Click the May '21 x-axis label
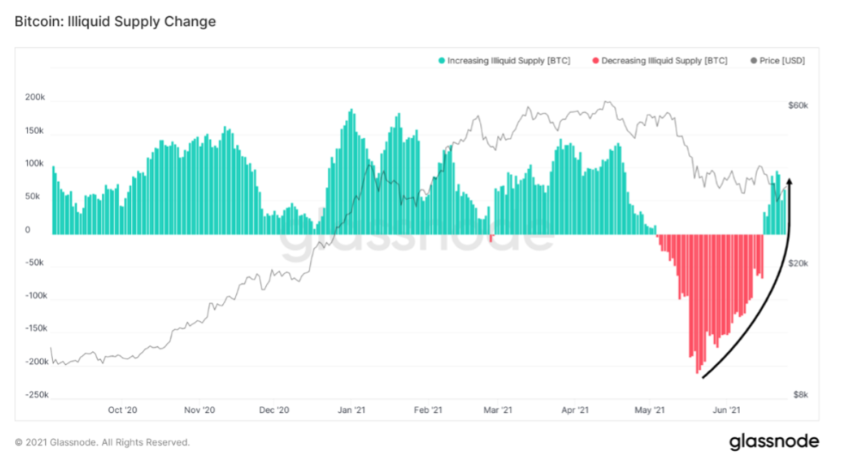The width and height of the screenshot is (850, 457). (x=649, y=410)
